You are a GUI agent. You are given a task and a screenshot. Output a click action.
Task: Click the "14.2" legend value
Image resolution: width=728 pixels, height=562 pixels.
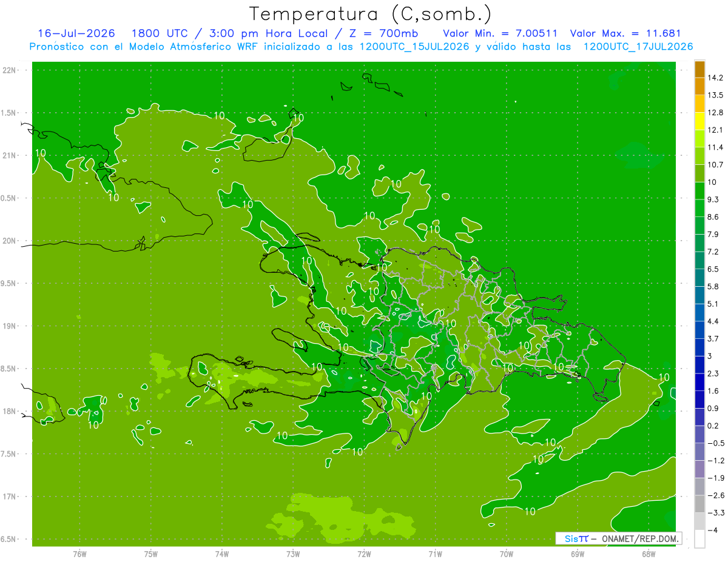(x=716, y=78)
